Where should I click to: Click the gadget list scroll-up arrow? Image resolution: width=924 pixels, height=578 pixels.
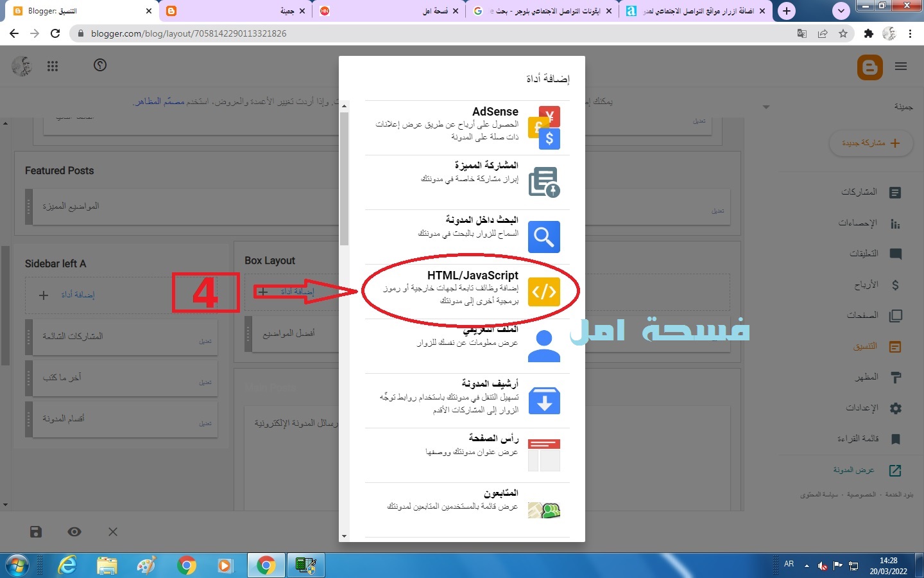coord(344,106)
